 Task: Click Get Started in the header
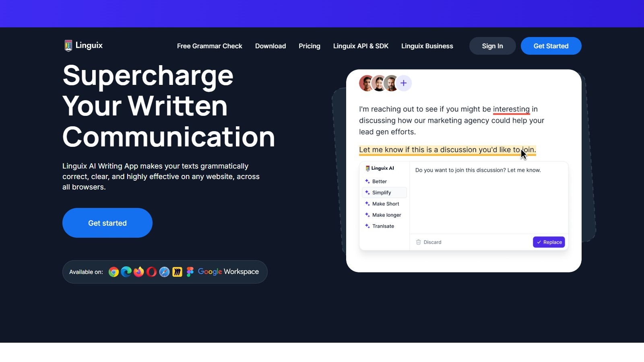[x=551, y=46]
